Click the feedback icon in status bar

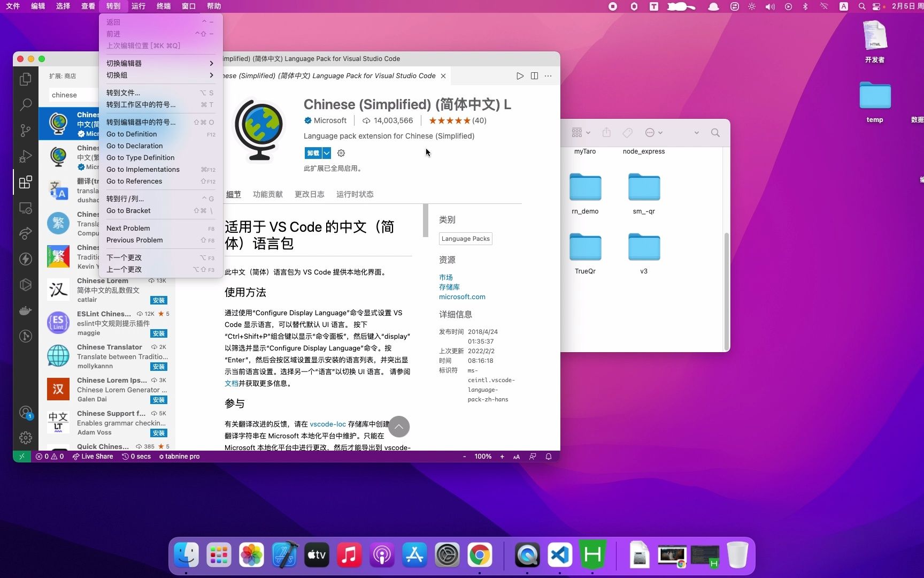tap(533, 457)
